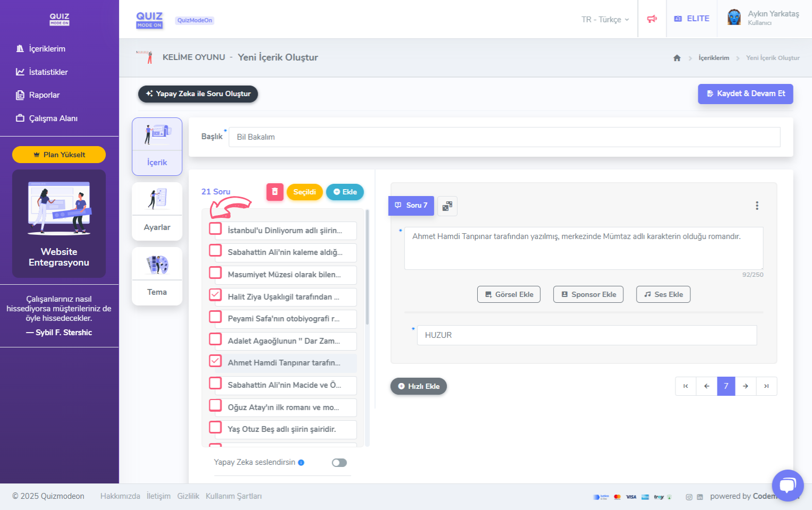Uncheck the Halit Ziya Uşaklıgil question checkbox
Viewport: 812px width, 510px height.
[x=215, y=295]
